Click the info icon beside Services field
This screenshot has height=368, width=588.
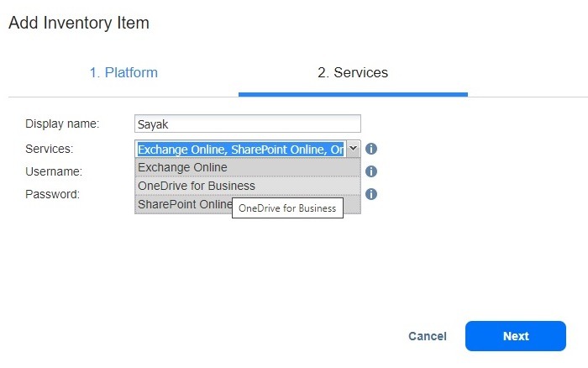371,149
